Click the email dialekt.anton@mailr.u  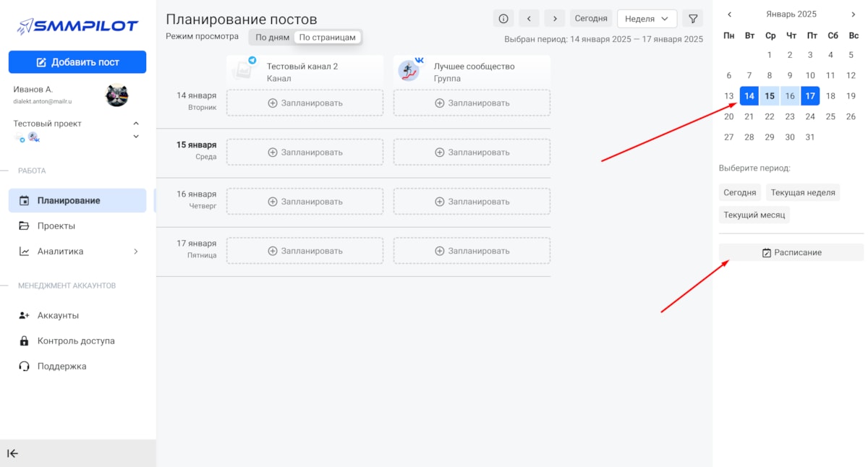tap(43, 101)
